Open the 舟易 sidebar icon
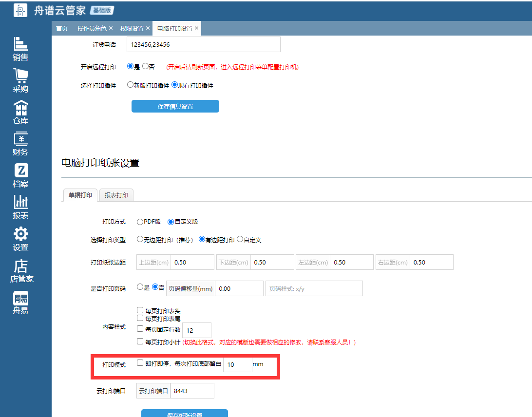532x417 pixels. click(20, 298)
